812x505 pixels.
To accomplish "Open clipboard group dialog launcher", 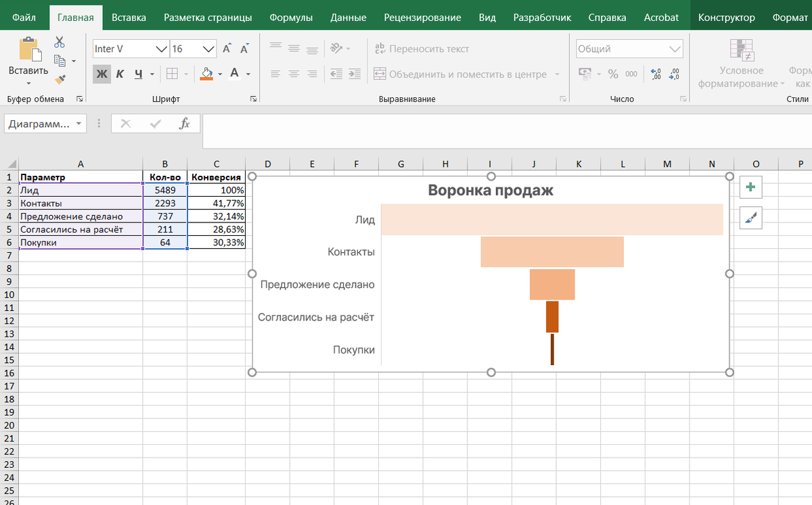I will tap(79, 99).
